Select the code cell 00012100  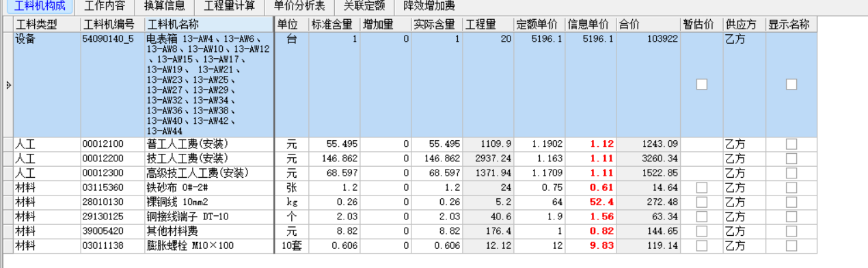(x=112, y=144)
